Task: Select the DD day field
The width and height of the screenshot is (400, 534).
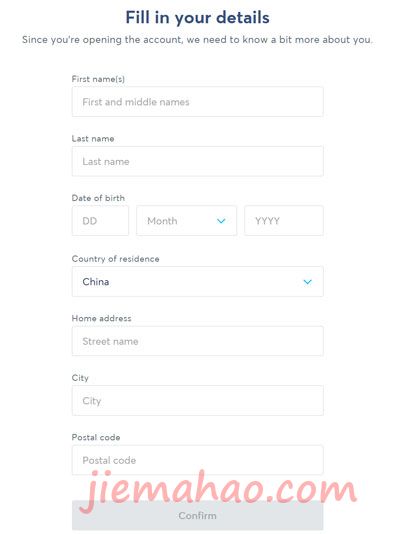Action: click(x=100, y=221)
